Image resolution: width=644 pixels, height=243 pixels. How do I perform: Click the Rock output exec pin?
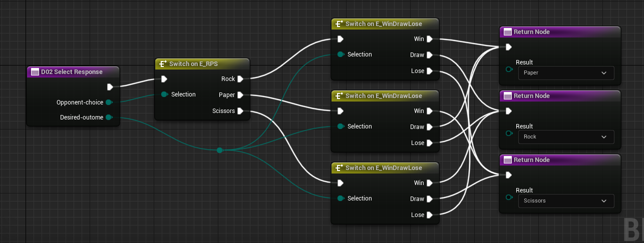(x=240, y=79)
